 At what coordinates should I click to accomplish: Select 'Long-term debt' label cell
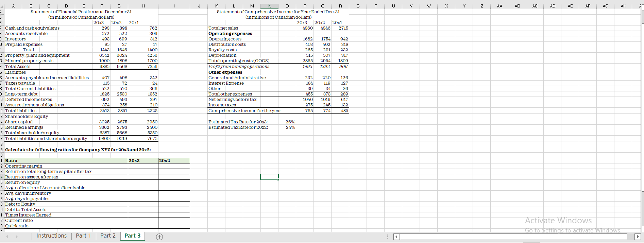coord(21,94)
